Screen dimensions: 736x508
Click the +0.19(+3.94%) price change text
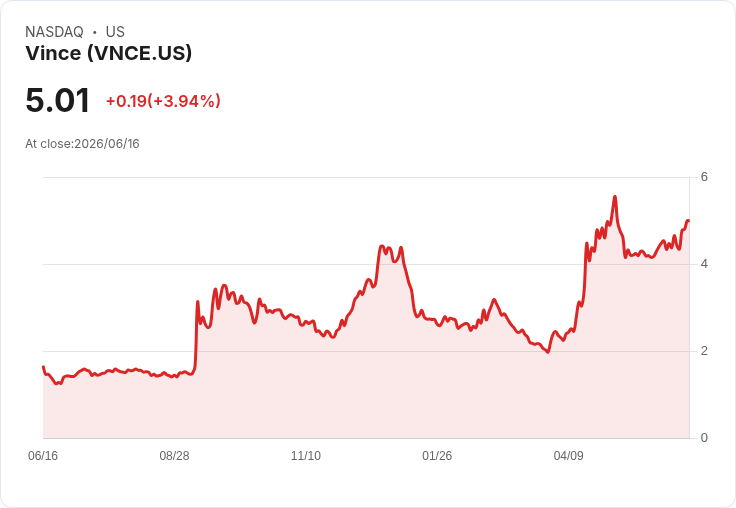[x=163, y=101]
